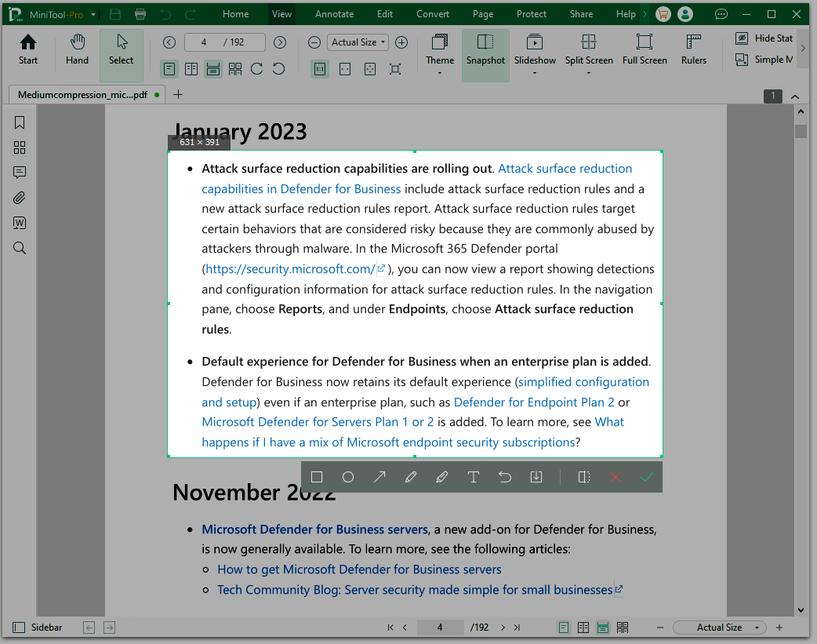Open the Comments sidebar panel

click(19, 173)
